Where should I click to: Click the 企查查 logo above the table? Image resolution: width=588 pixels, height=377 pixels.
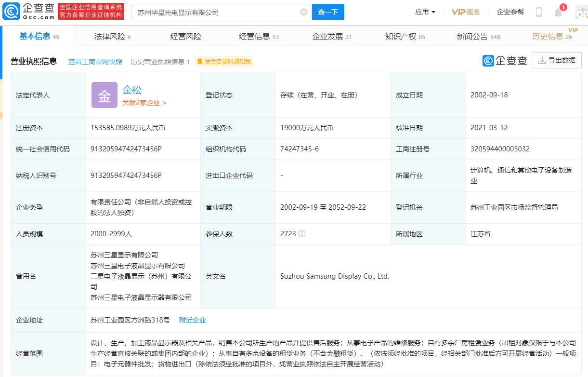coord(505,60)
